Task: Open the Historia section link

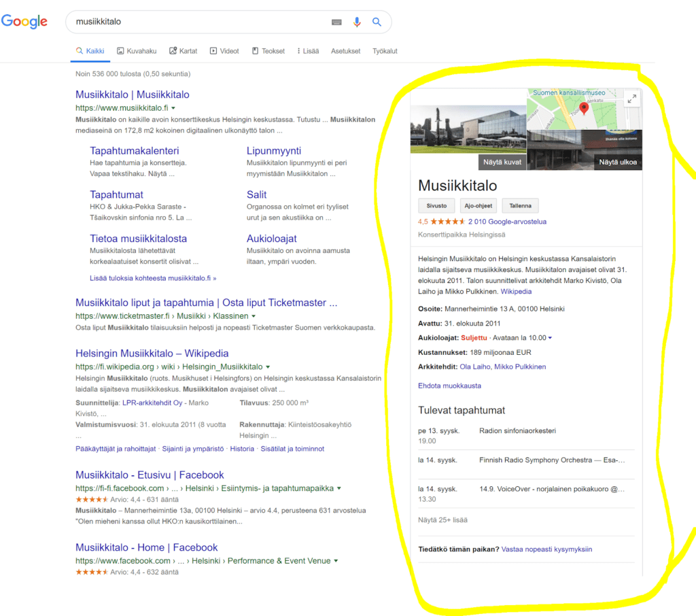Action: click(242, 449)
